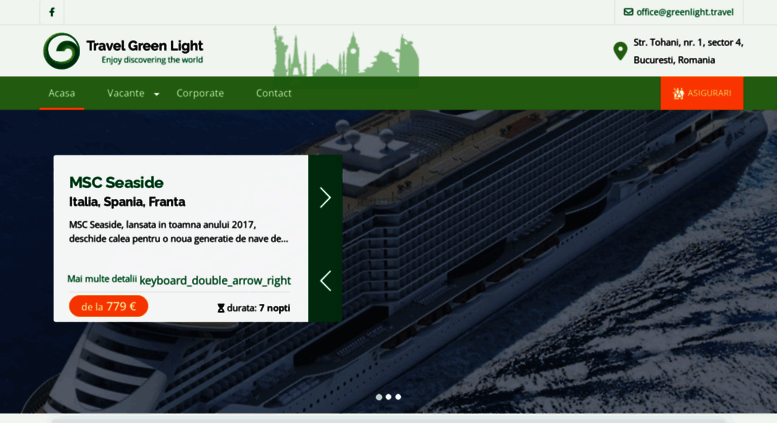Click the MSC Seaside description paragraph

click(178, 231)
